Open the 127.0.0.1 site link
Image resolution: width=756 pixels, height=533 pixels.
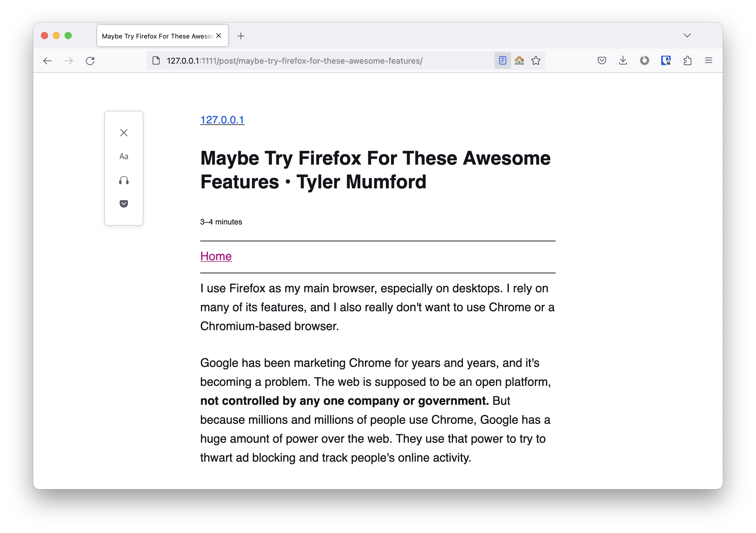click(x=222, y=120)
